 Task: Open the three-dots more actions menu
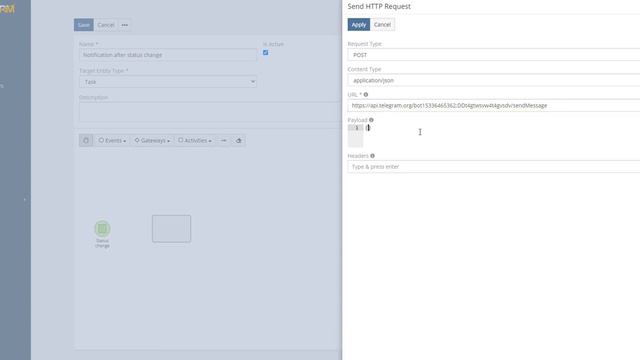(x=124, y=25)
